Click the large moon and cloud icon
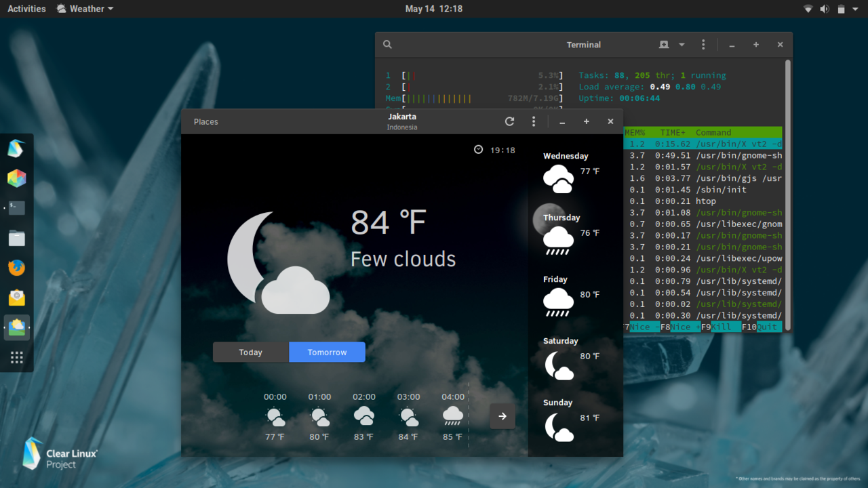 point(278,263)
